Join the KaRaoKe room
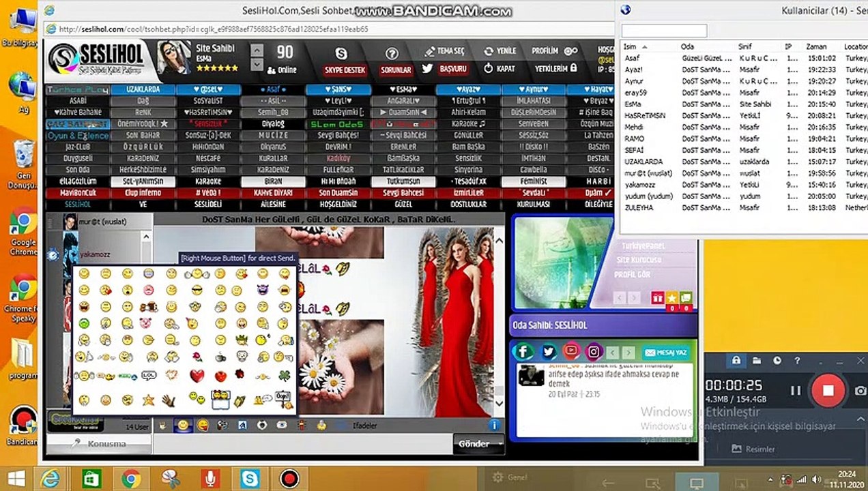 (x=207, y=181)
